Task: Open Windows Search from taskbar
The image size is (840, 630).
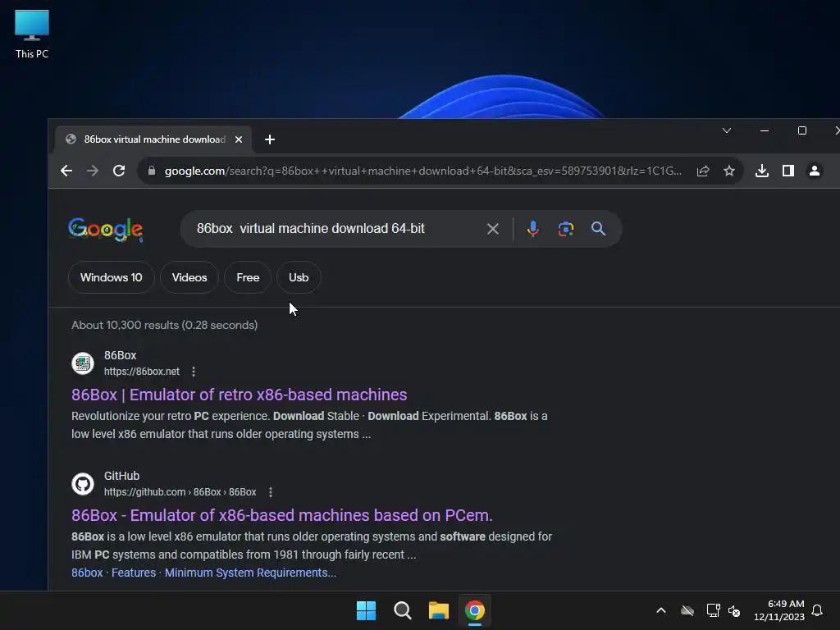Action: point(402,610)
